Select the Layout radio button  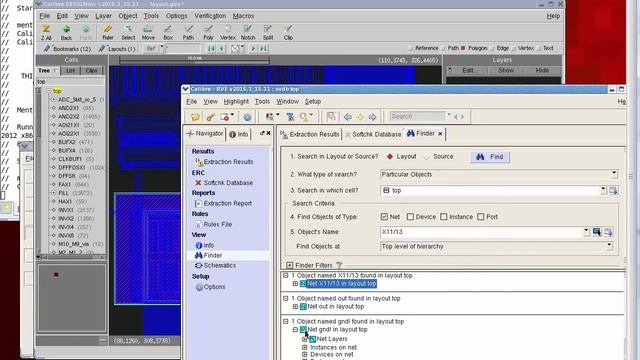tap(390, 156)
